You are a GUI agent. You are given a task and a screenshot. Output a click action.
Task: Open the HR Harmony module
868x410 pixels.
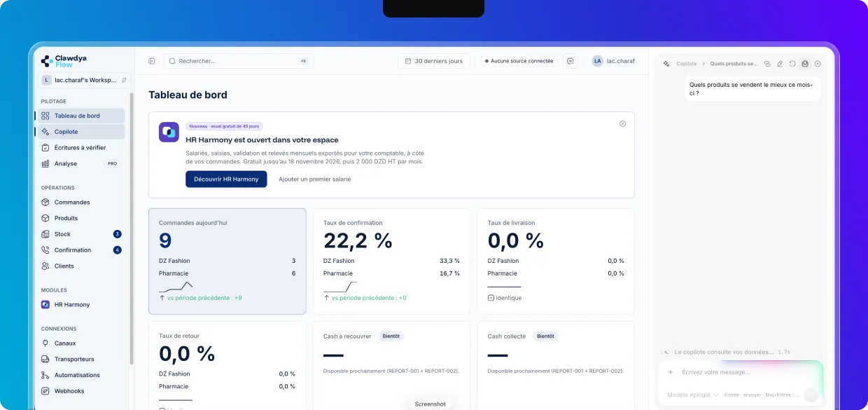(81, 305)
